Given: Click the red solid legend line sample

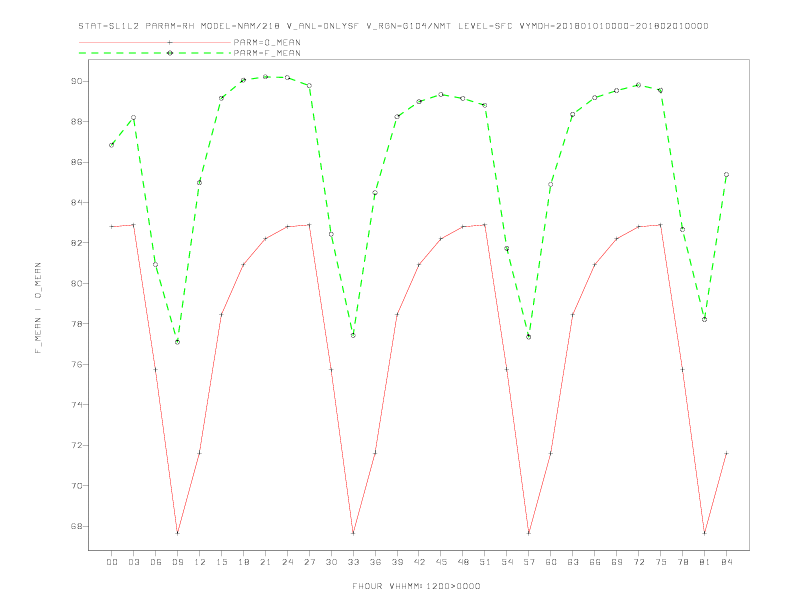Looking at the screenshot, I should coord(155,42).
